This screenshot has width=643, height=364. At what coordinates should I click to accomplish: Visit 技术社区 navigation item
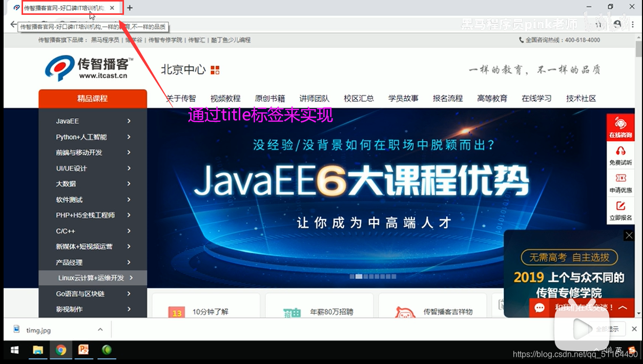(x=581, y=98)
